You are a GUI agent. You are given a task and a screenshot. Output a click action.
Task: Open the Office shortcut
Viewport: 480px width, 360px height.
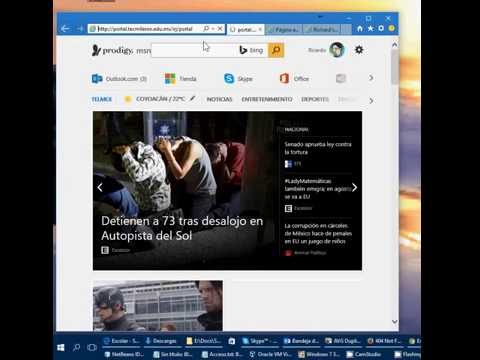tap(294, 79)
